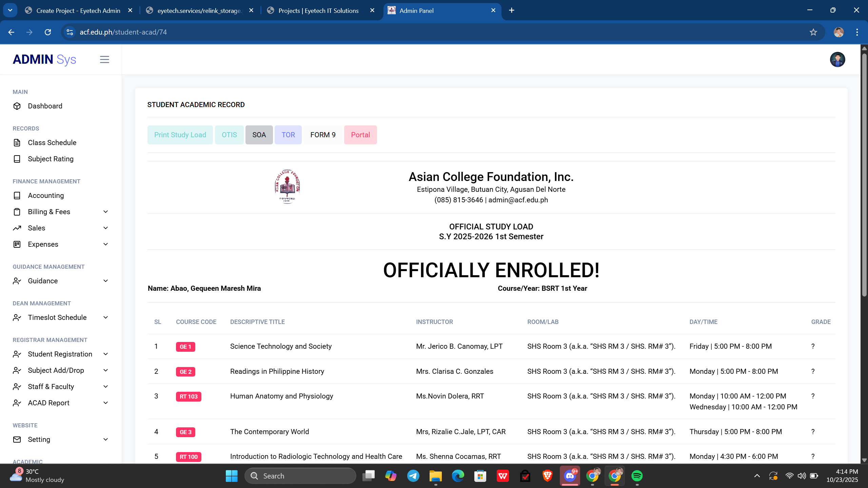This screenshot has width=868, height=488.
Task: Expand the Student Registration submenu
Action: (105, 354)
